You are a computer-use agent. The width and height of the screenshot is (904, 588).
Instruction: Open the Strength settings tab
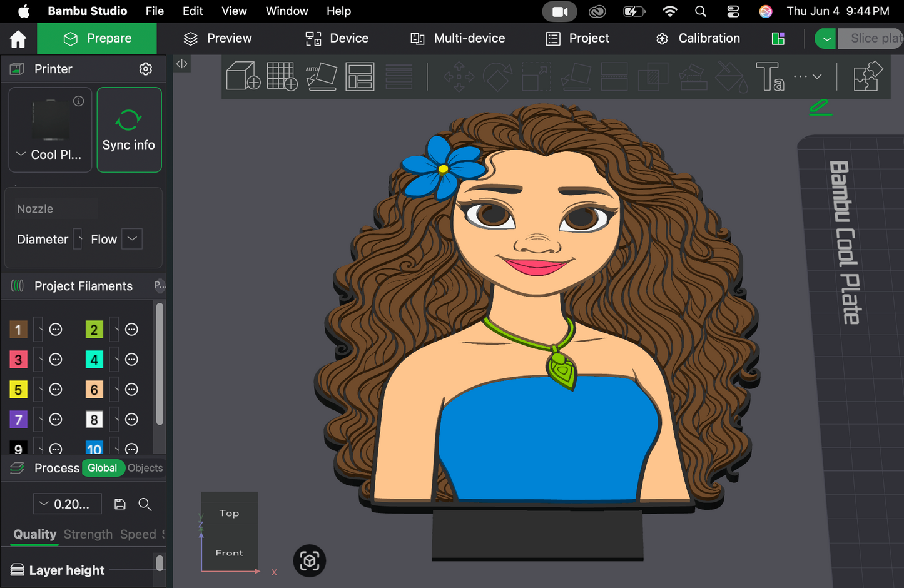click(x=88, y=534)
